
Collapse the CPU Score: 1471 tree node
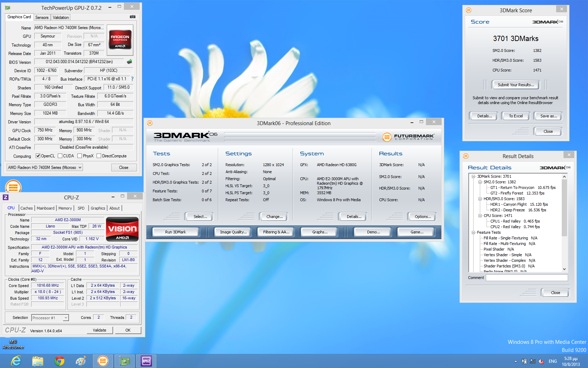[480, 216]
